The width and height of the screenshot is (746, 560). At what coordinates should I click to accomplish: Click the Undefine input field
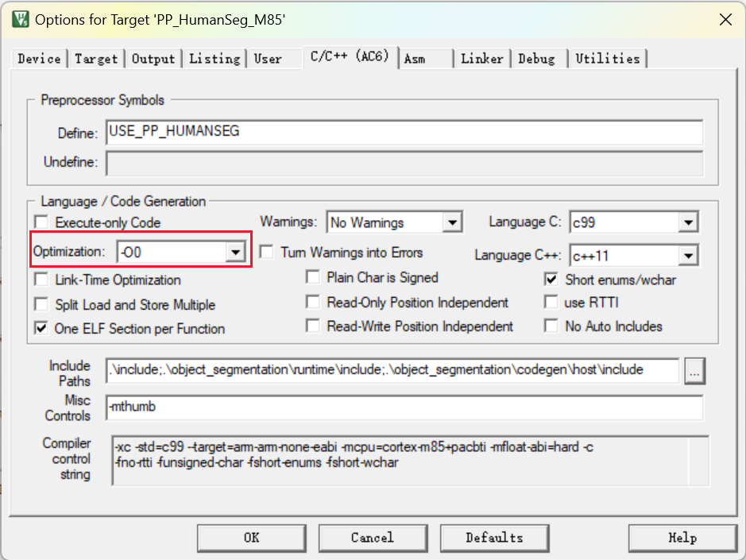coord(404,163)
